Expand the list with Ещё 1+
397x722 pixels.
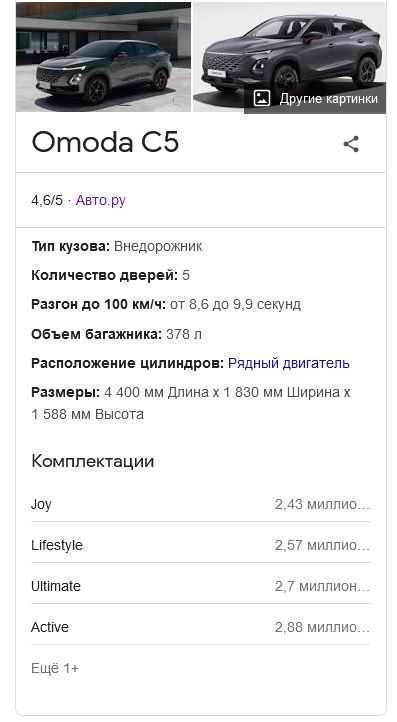[x=55, y=668]
